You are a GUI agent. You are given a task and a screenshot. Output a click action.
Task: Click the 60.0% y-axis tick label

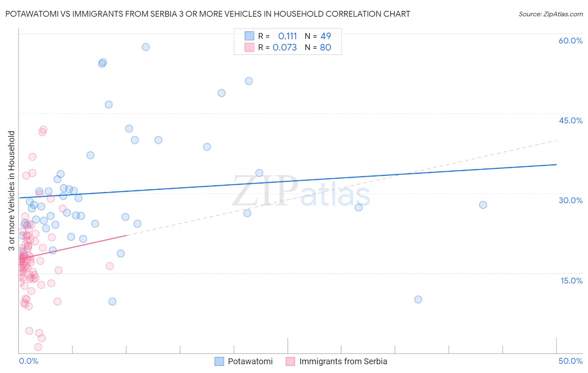click(570, 41)
